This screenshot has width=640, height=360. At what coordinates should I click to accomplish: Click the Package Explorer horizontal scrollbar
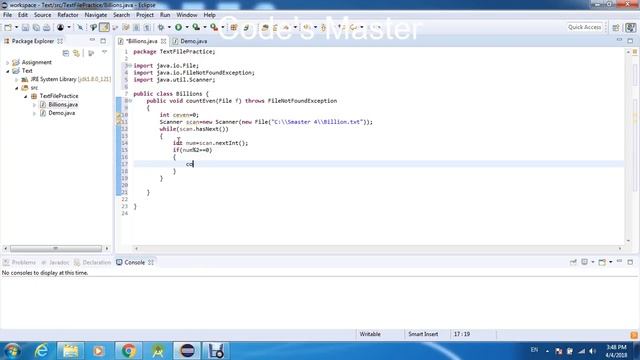[56, 249]
